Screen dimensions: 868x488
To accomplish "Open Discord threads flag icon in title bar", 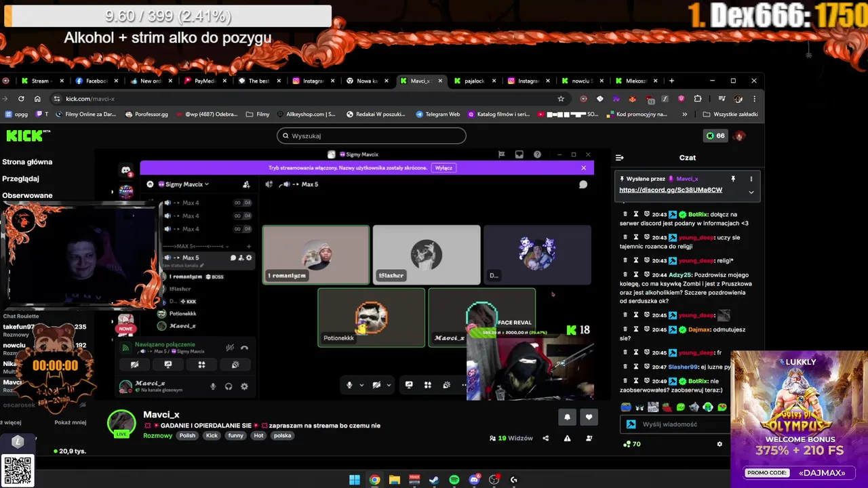I will coord(501,155).
